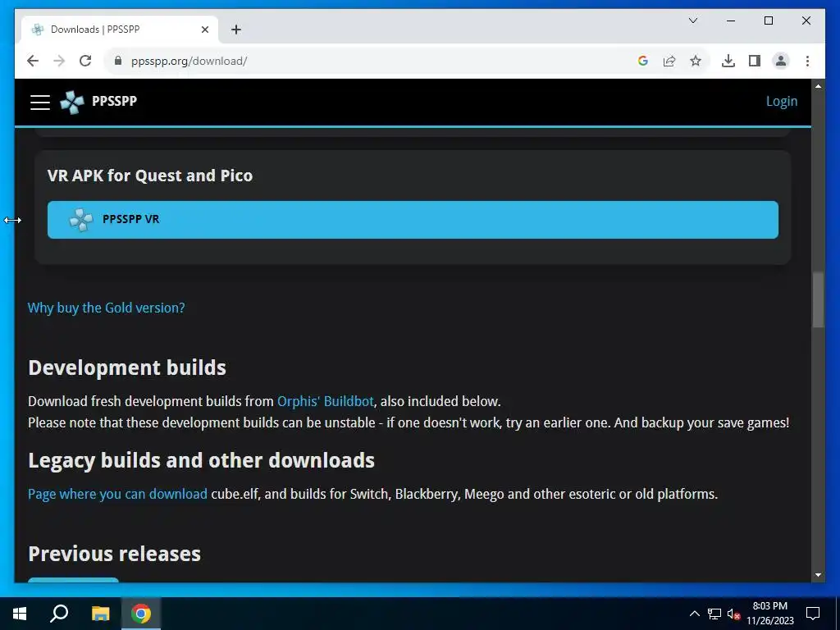The width and height of the screenshot is (840, 630).
Task: Go back to the previous page
Action: pyautogui.click(x=33, y=61)
